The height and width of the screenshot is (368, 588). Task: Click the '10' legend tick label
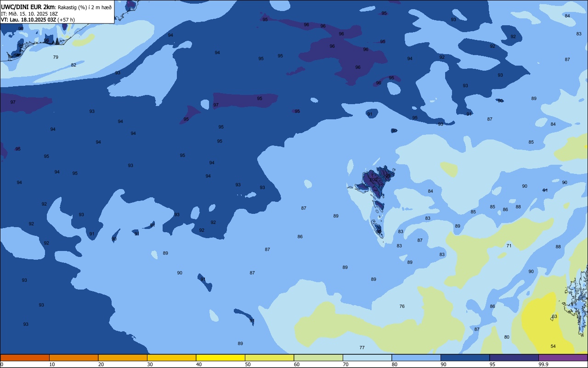(52, 364)
